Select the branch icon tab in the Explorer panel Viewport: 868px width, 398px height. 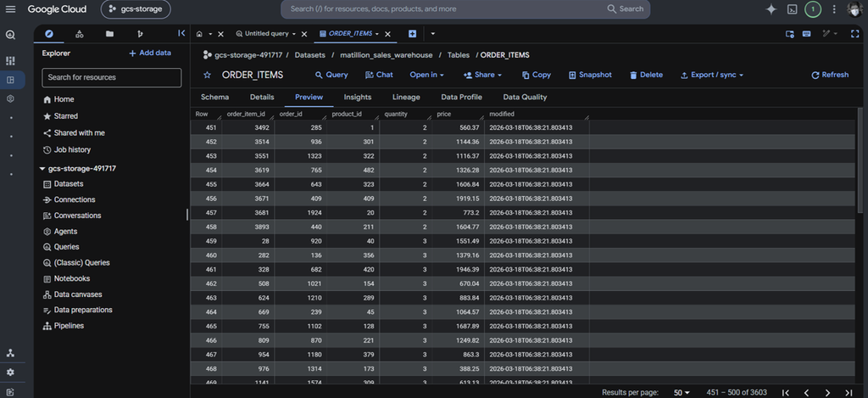pyautogui.click(x=140, y=34)
